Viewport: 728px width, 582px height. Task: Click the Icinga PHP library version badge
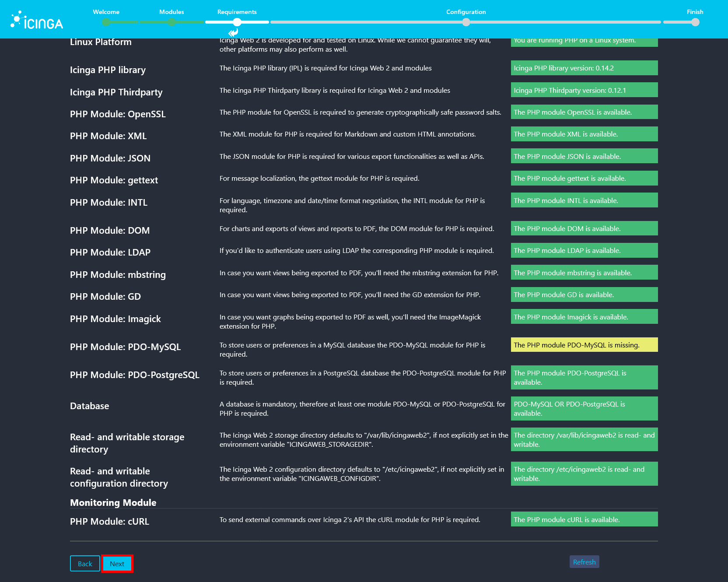(x=584, y=68)
